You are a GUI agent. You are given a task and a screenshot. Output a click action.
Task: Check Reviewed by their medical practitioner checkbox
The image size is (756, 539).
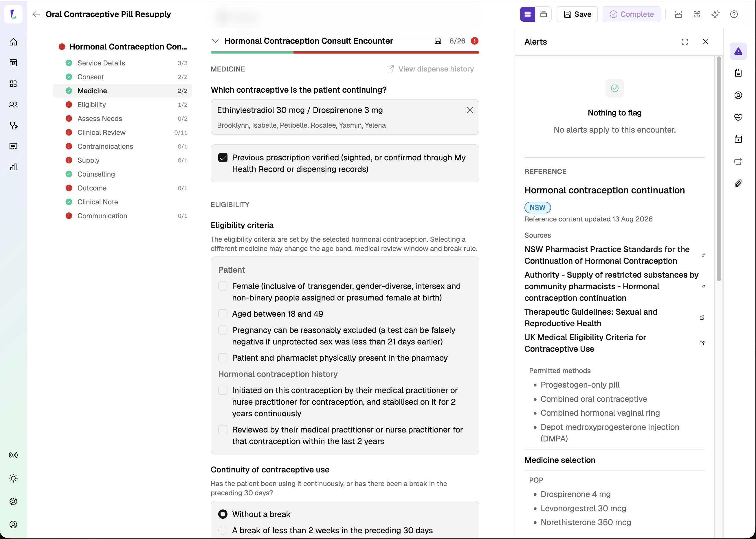pyautogui.click(x=223, y=430)
